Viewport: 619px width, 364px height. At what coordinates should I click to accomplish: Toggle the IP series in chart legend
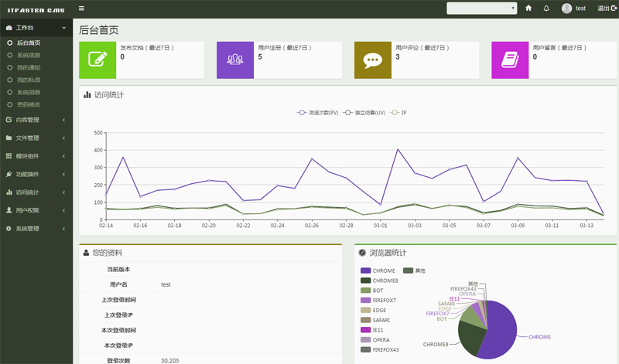coord(399,113)
